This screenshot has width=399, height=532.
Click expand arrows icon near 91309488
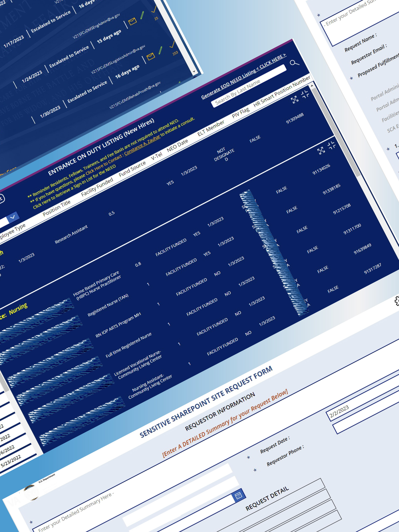295,100
